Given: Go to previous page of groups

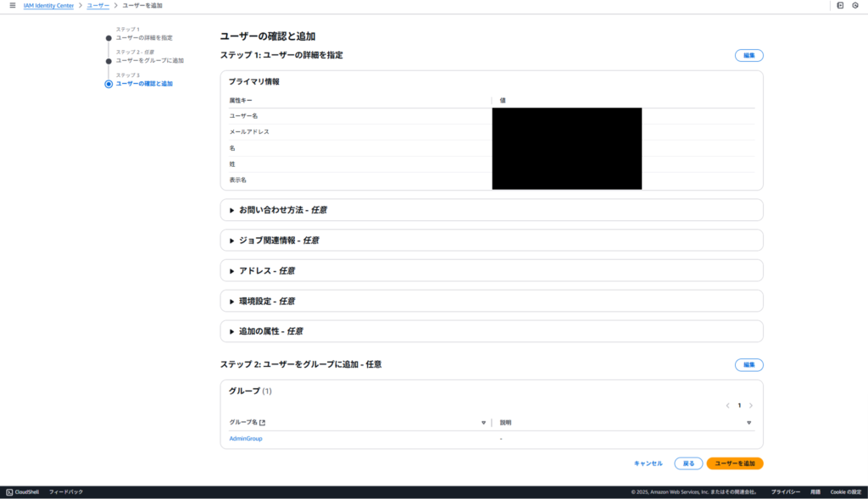Looking at the screenshot, I should (x=728, y=406).
